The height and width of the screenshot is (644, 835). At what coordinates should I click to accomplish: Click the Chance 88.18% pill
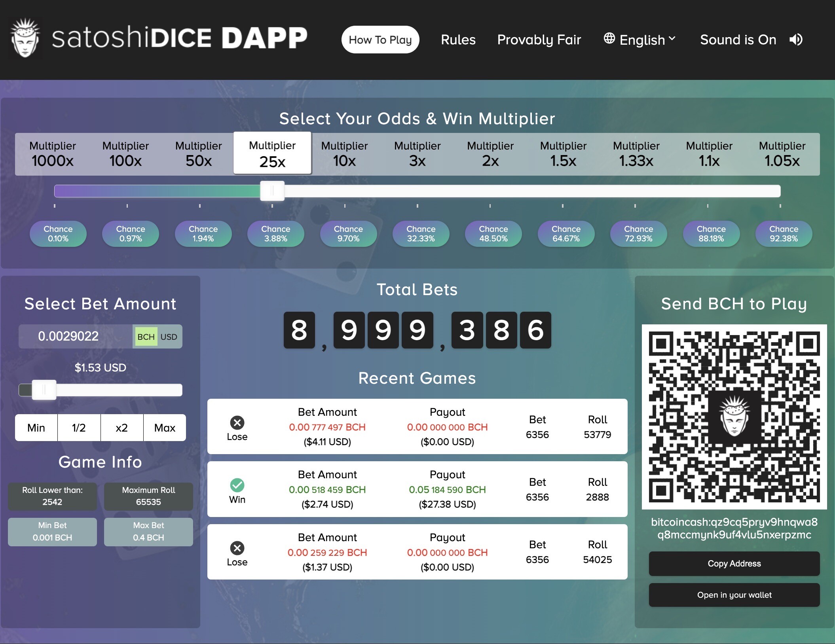coord(711,234)
